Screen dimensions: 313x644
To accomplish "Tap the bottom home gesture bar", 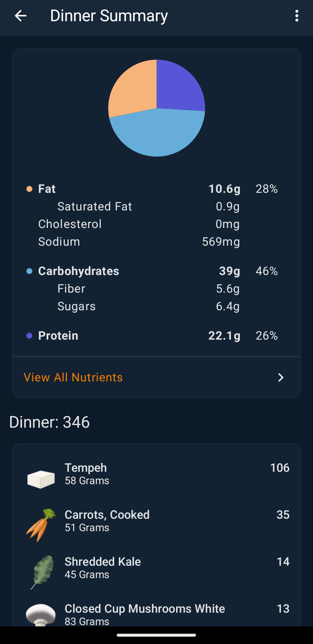I will click(156, 635).
